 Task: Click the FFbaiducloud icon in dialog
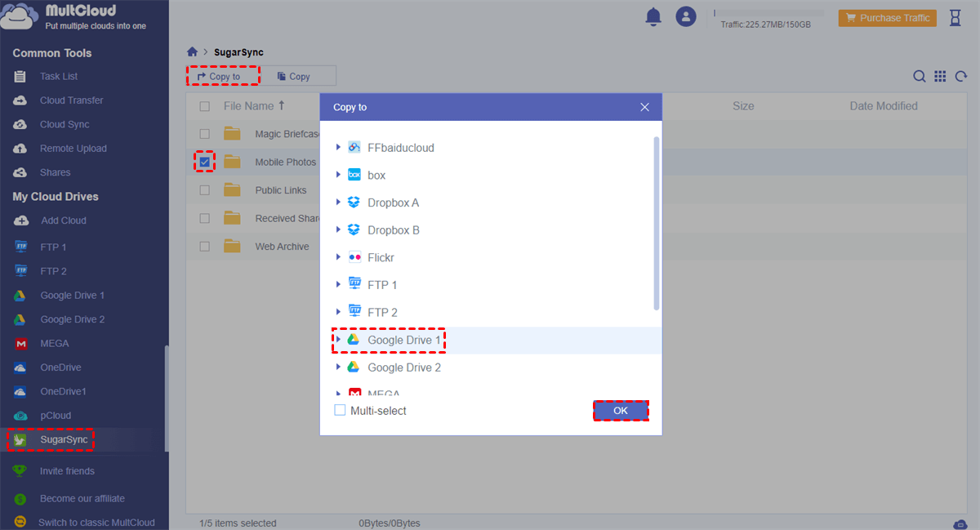click(354, 148)
